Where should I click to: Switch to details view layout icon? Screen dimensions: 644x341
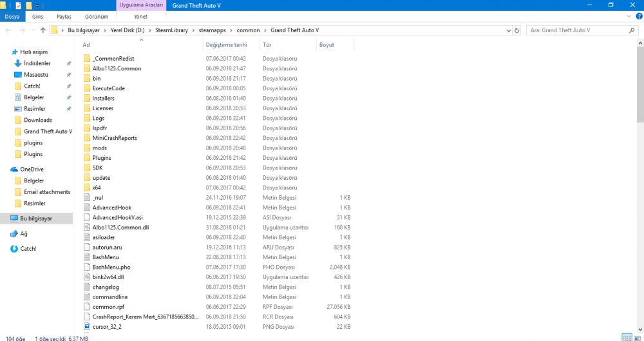[627, 338]
